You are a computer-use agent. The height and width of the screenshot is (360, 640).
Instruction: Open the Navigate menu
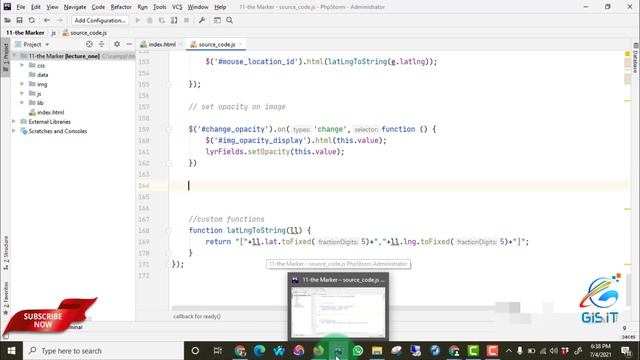[75, 7]
